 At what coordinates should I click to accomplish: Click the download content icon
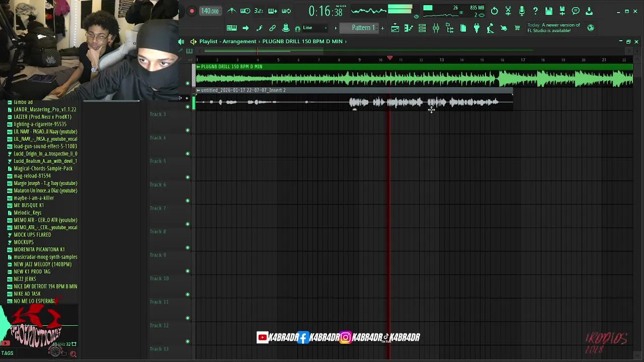click(589, 11)
